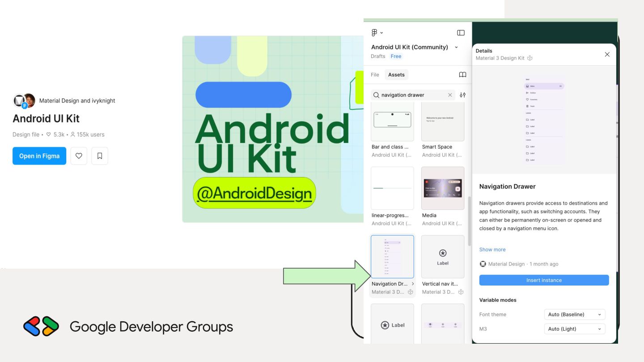Click the Variable modes heading

tap(498, 300)
